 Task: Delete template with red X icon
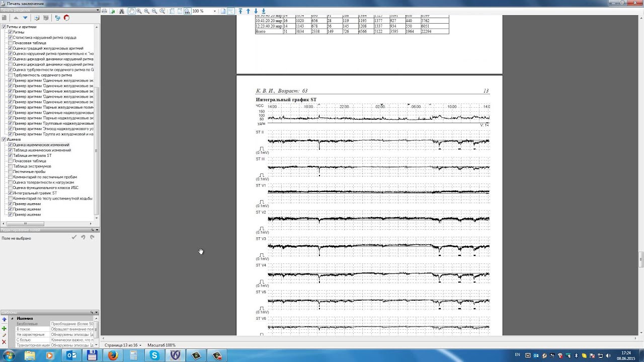pos(4,342)
